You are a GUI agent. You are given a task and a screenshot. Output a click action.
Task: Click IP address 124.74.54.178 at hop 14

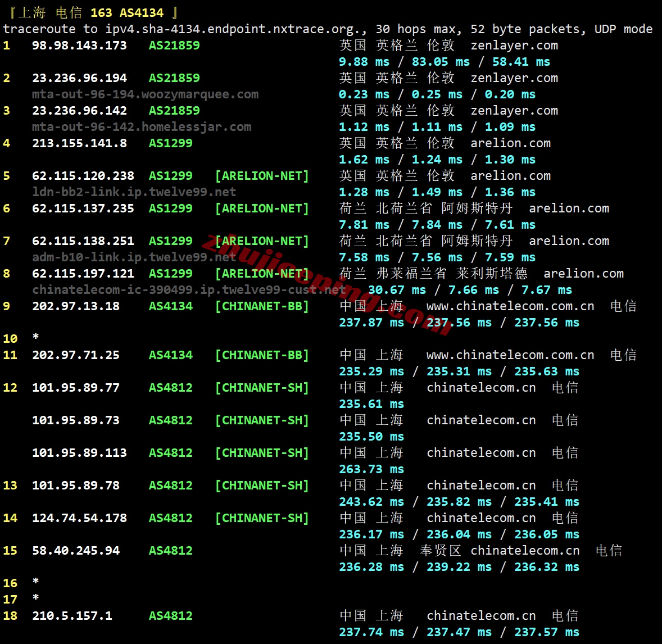pos(79,518)
